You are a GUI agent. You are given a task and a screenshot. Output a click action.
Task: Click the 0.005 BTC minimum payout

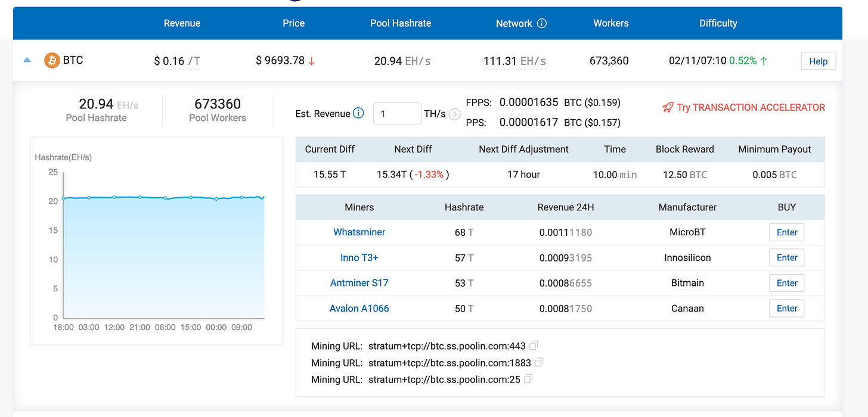774,175
